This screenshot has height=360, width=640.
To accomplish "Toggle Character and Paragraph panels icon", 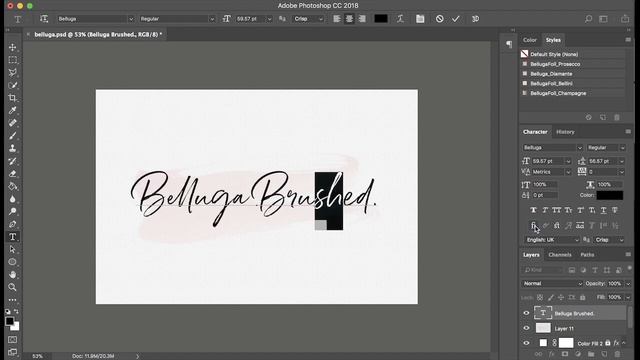I will pyautogui.click(x=420, y=19).
